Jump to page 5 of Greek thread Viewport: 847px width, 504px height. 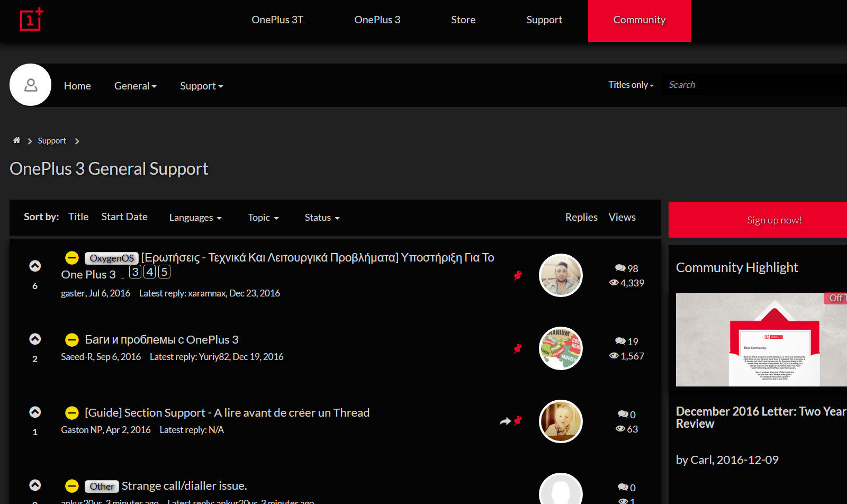(164, 272)
